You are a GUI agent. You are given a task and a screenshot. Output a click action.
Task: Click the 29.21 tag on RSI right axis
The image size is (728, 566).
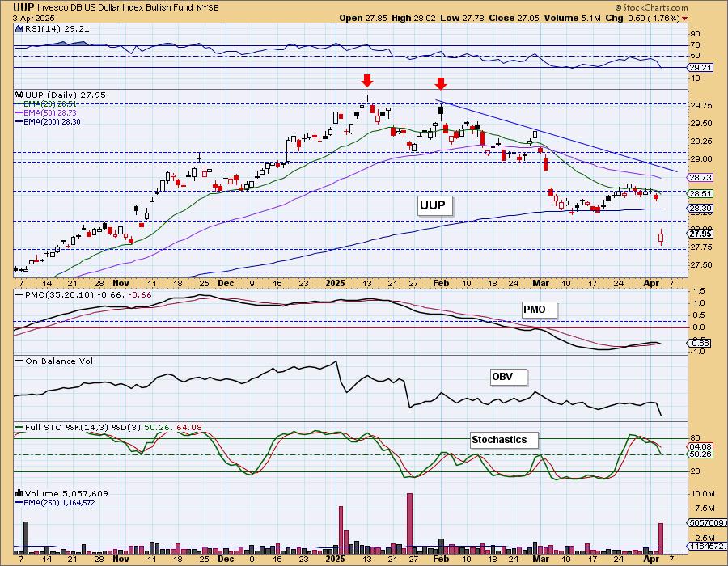[x=700, y=68]
